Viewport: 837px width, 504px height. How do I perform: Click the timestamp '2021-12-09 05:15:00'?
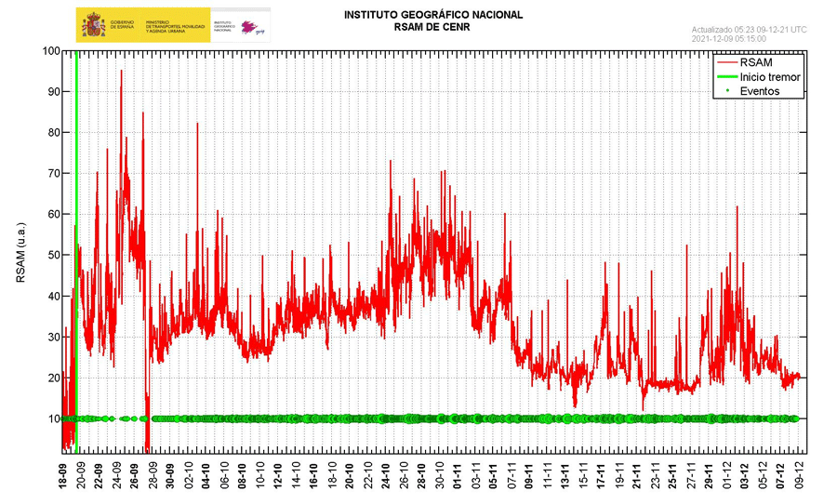(728, 38)
